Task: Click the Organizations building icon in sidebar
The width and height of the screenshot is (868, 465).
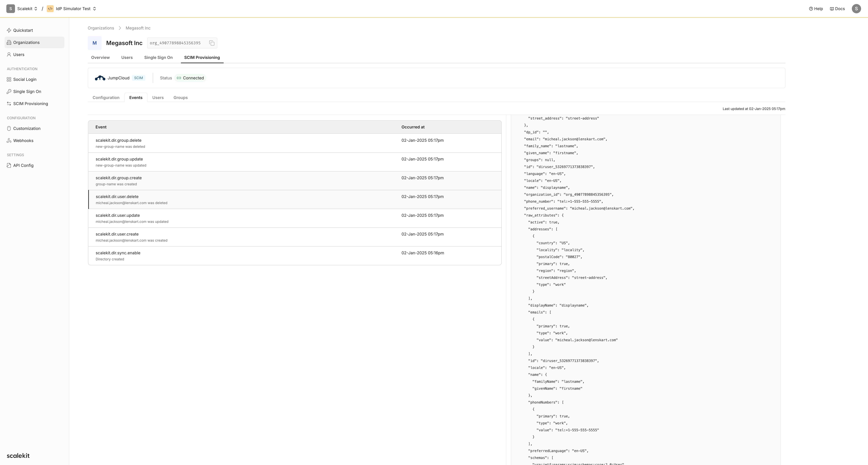Action: (9, 42)
